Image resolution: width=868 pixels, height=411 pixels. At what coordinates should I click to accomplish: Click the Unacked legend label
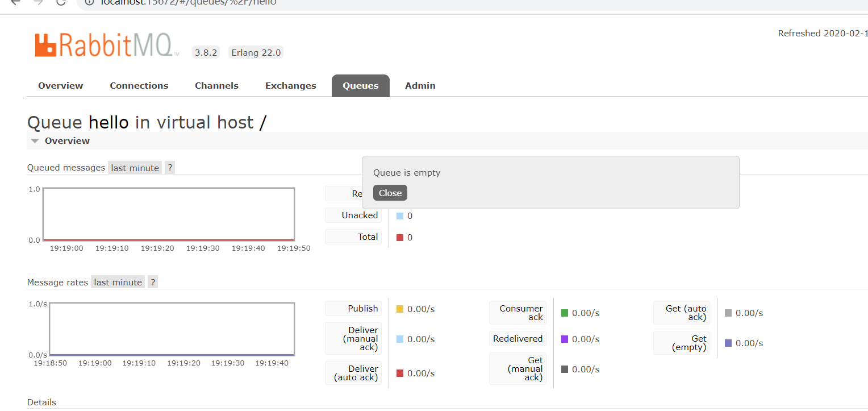(353, 215)
